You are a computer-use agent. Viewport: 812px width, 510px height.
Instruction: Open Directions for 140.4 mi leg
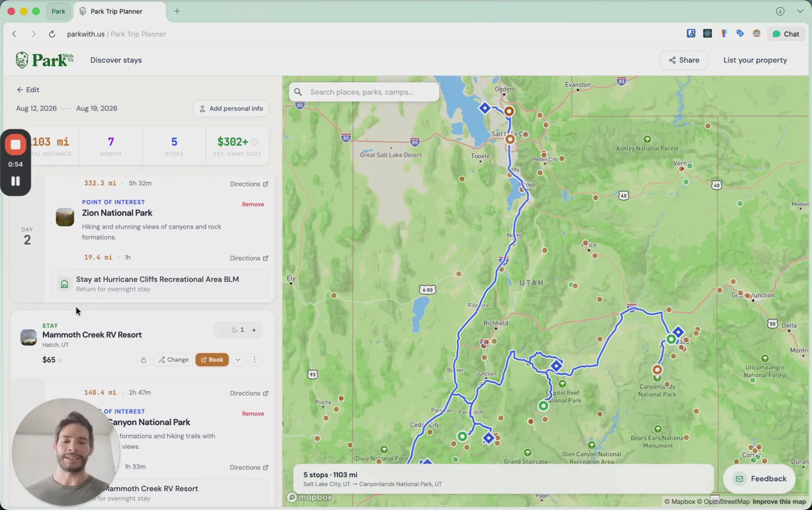[249, 393]
